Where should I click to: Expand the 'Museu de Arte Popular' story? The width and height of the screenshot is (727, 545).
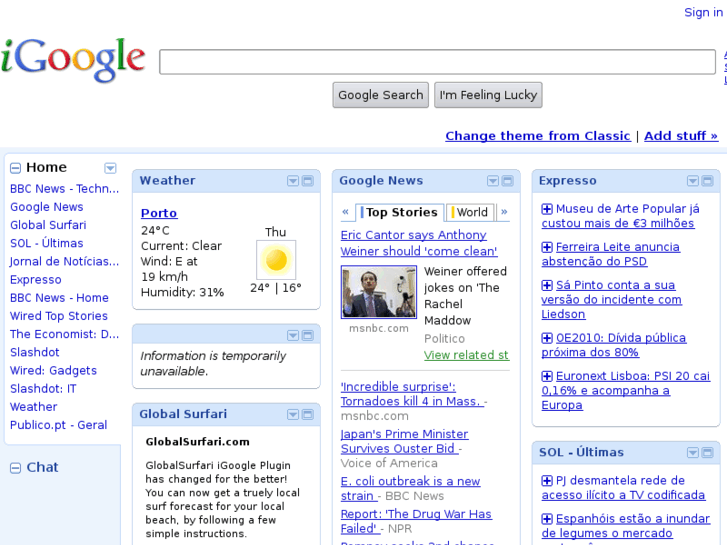tap(547, 209)
